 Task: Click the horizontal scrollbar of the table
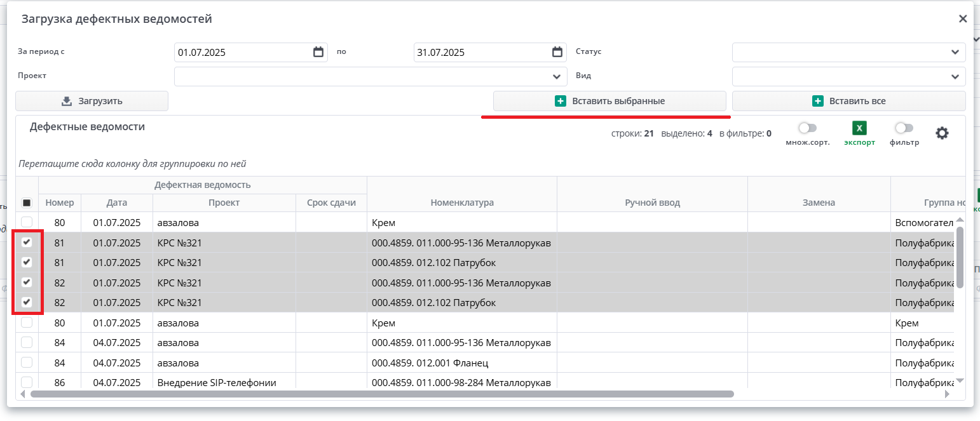pos(381,394)
